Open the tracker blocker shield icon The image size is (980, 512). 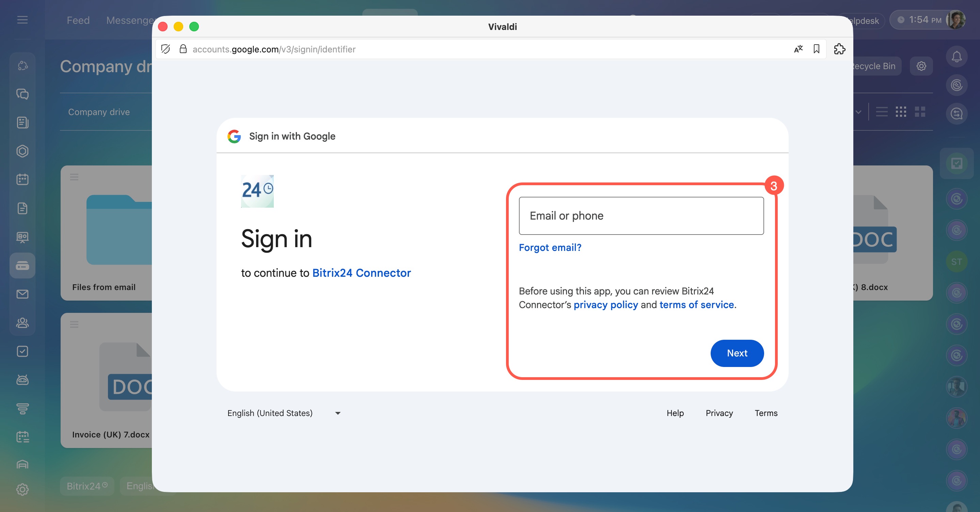(165, 49)
